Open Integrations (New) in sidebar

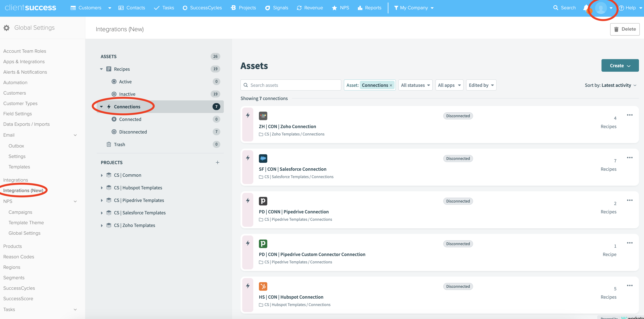[x=23, y=191]
